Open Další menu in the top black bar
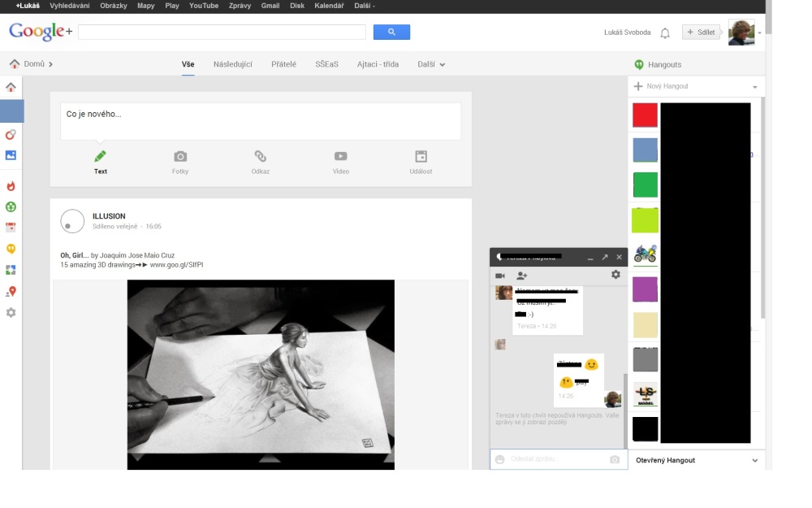The width and height of the screenshot is (812, 508). pyautogui.click(x=365, y=6)
